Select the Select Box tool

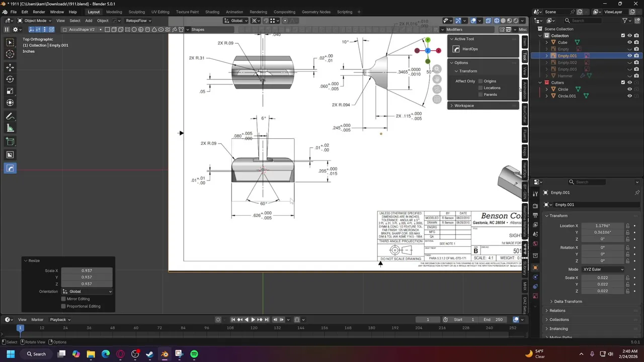click(x=10, y=43)
